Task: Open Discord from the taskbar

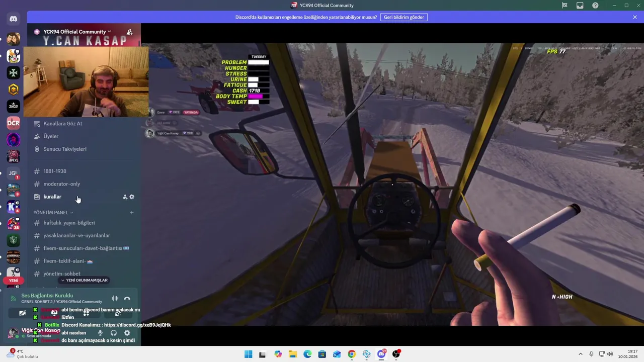Action: [381, 354]
